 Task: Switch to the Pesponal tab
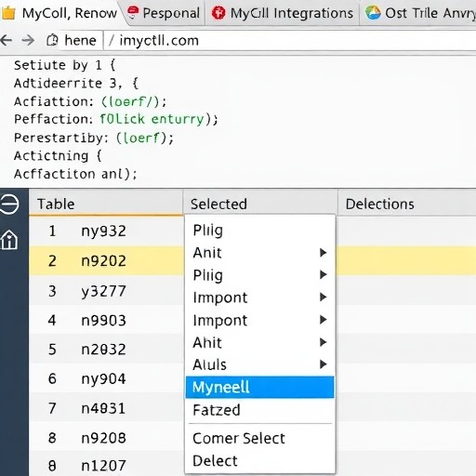pos(165,13)
